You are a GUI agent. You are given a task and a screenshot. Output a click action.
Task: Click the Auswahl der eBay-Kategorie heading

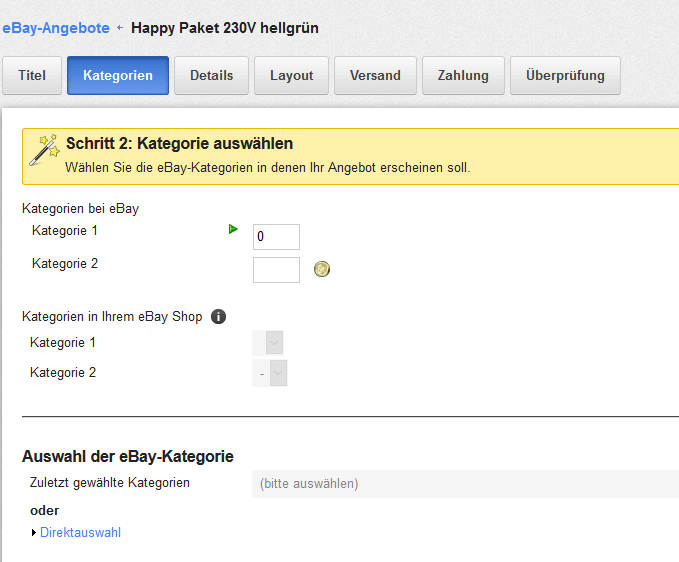[x=128, y=456]
